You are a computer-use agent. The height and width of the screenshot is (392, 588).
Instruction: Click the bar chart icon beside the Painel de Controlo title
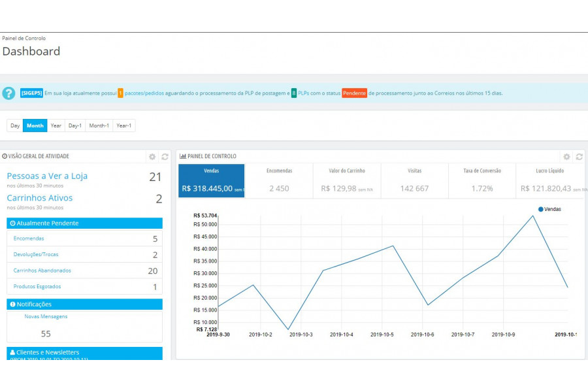click(x=183, y=156)
